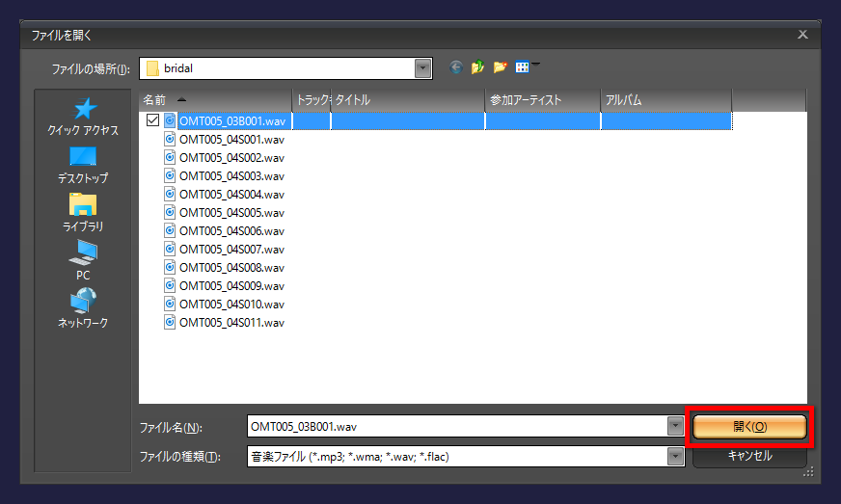Sort by the 参加アーティスト column header

click(543, 100)
